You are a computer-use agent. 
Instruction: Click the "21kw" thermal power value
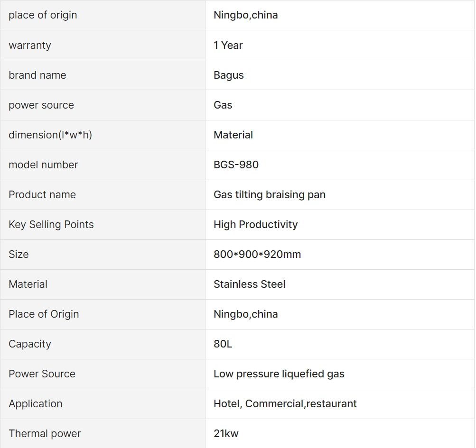[226, 434]
